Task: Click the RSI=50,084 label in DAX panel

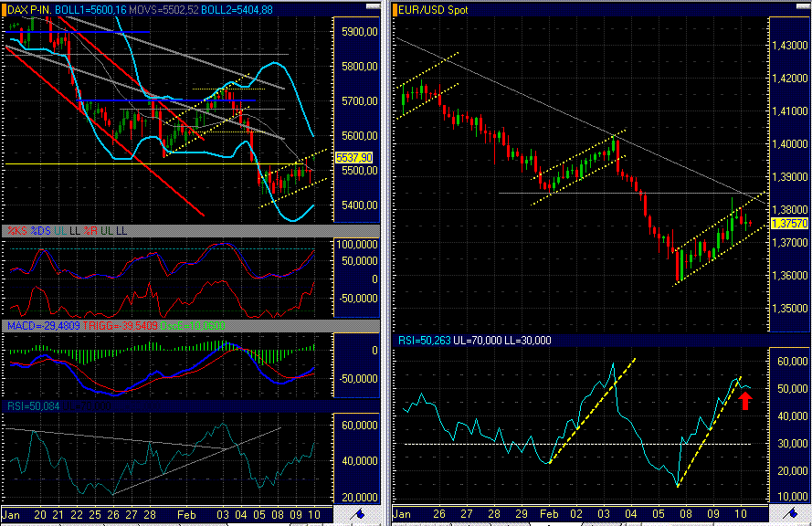Action: coord(34,406)
